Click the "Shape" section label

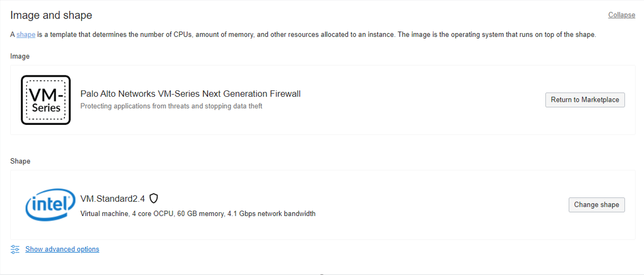click(x=20, y=161)
